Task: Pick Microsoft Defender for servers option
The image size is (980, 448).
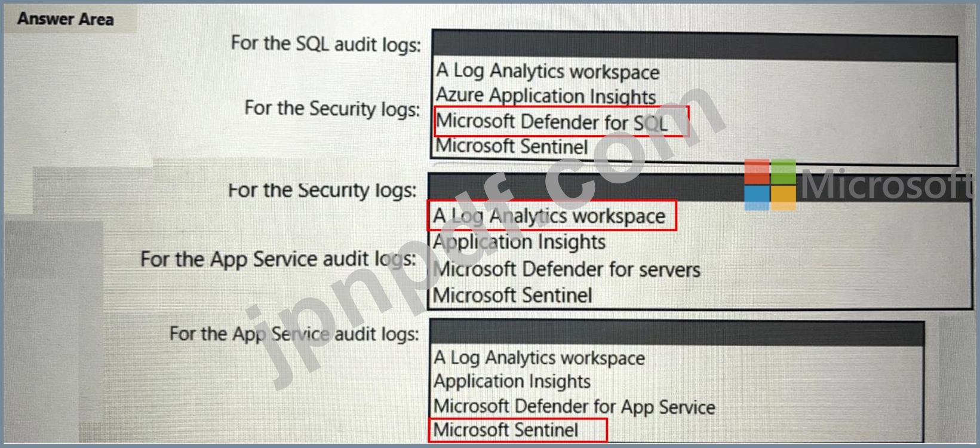Action: tap(566, 269)
